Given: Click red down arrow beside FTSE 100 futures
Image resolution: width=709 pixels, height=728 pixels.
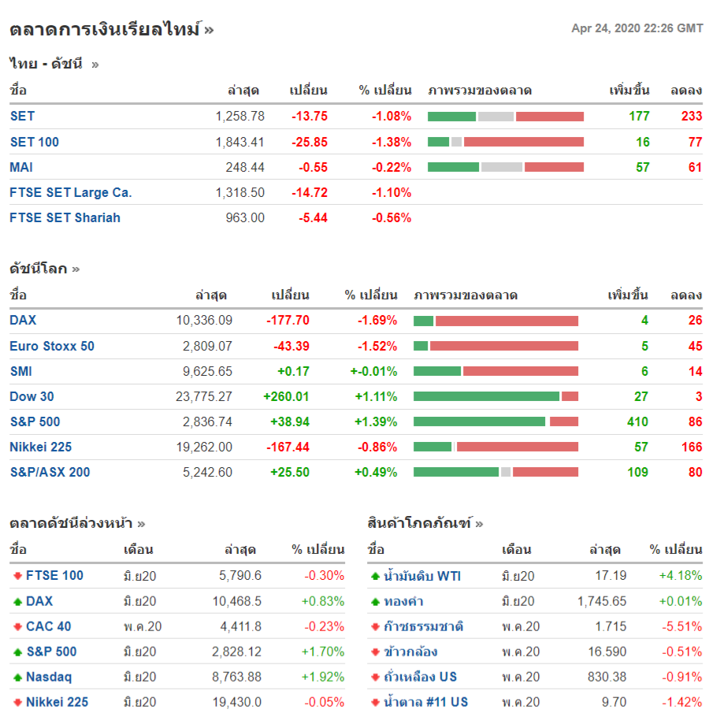Looking at the screenshot, I should 17,576.
